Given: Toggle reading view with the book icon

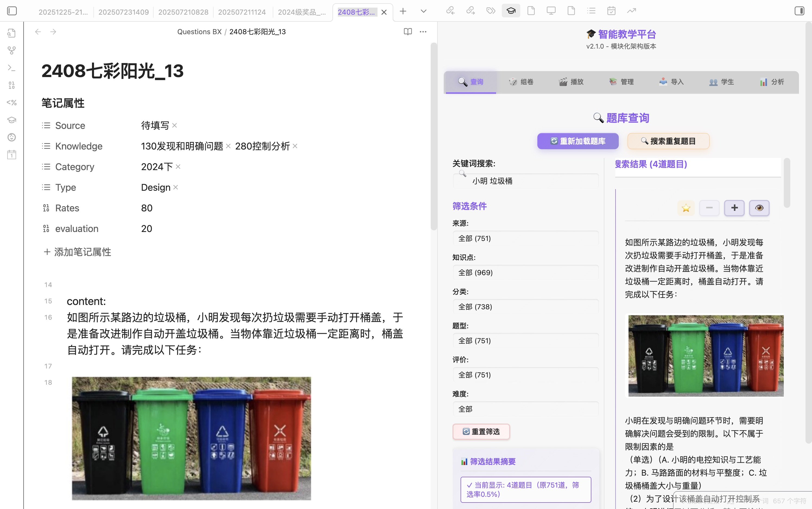Looking at the screenshot, I should click(407, 32).
